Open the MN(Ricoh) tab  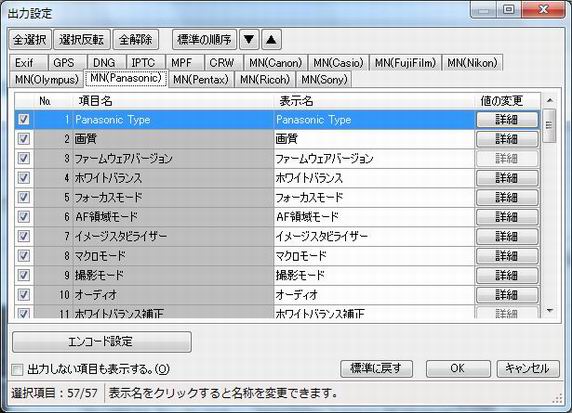[x=265, y=79]
